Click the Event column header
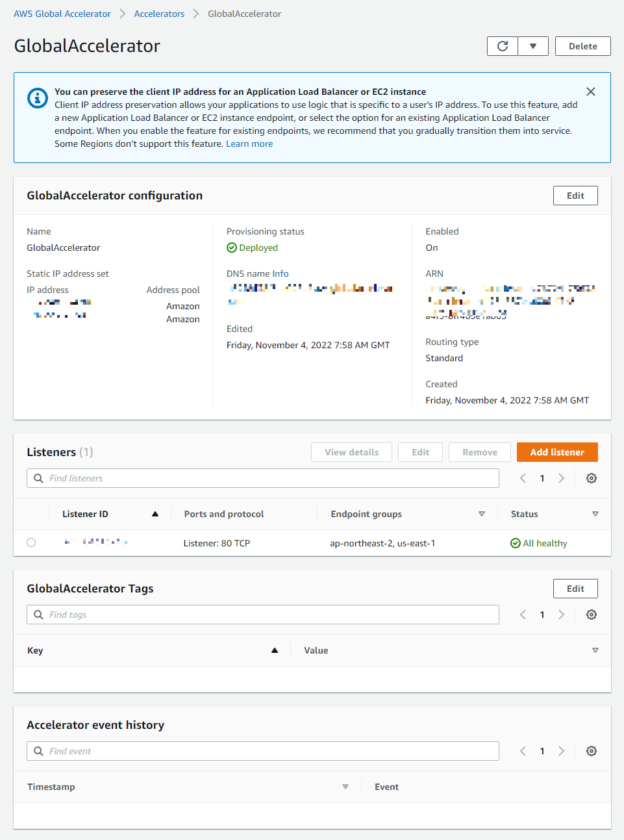Image resolution: width=624 pixels, height=840 pixels. tap(387, 787)
